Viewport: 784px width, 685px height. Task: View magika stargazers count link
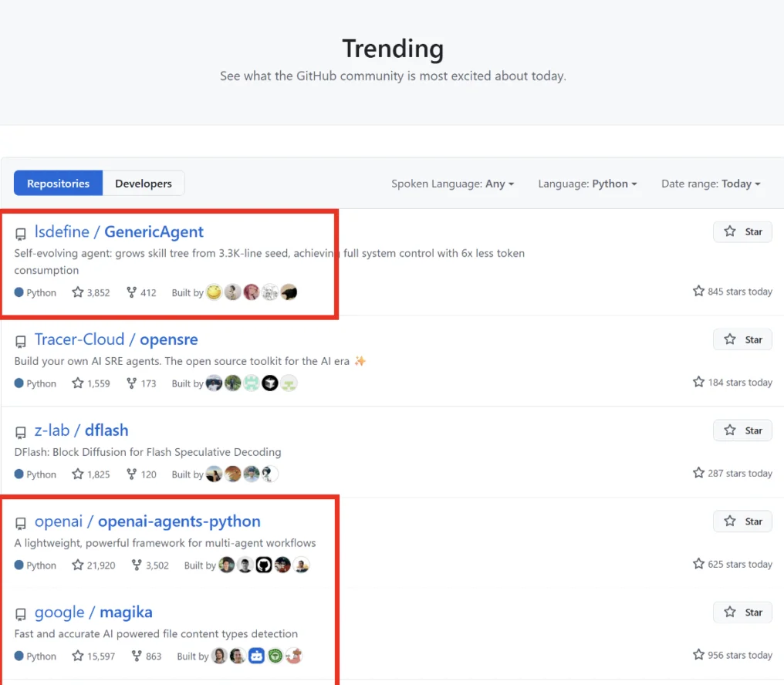click(x=93, y=656)
